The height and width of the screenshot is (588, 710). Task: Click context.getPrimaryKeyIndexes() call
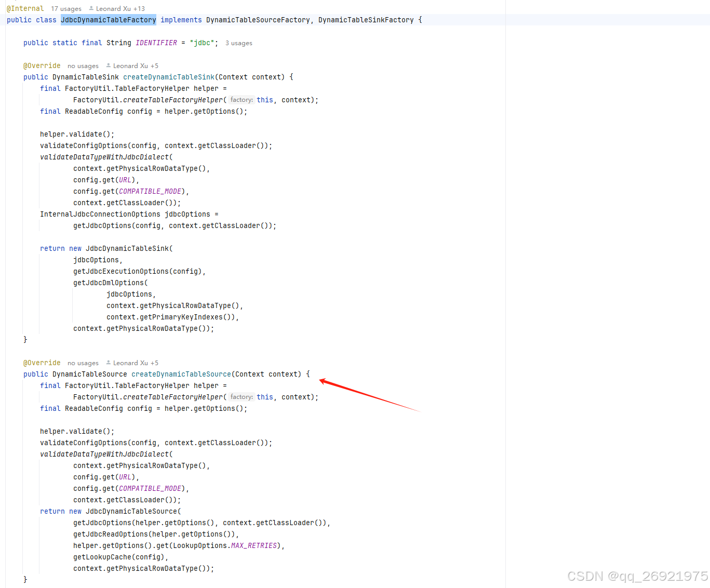tap(171, 317)
